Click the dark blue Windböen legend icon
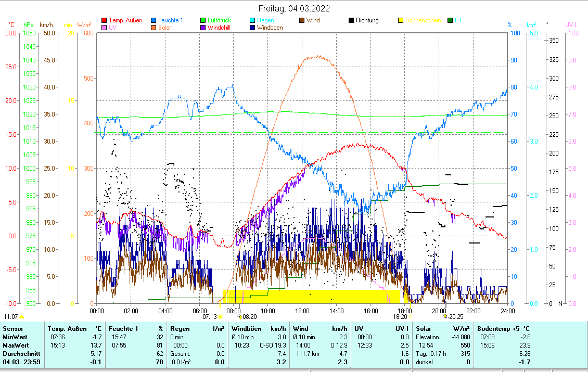This screenshot has width=588, height=372. tap(253, 28)
